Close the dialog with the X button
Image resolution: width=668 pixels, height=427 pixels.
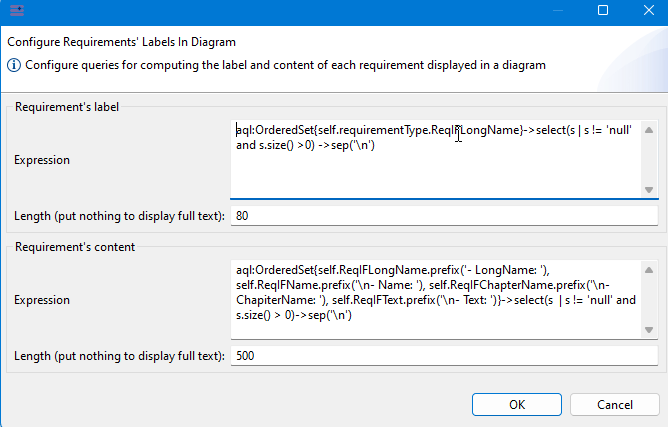click(x=646, y=11)
